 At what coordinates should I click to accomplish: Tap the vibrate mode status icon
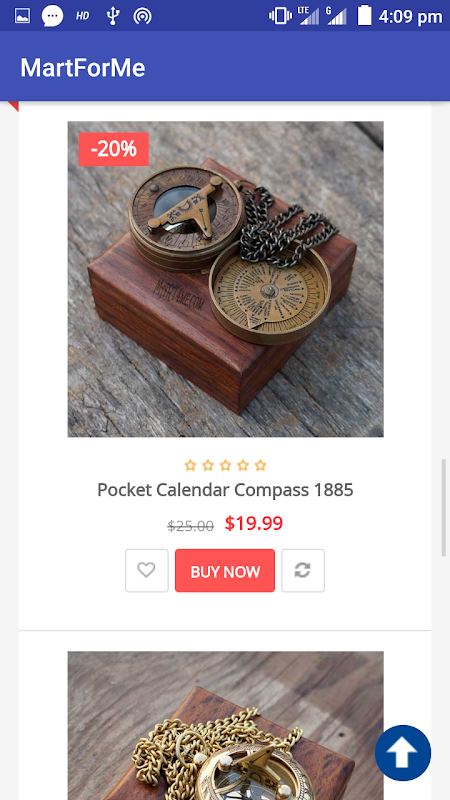pos(280,16)
